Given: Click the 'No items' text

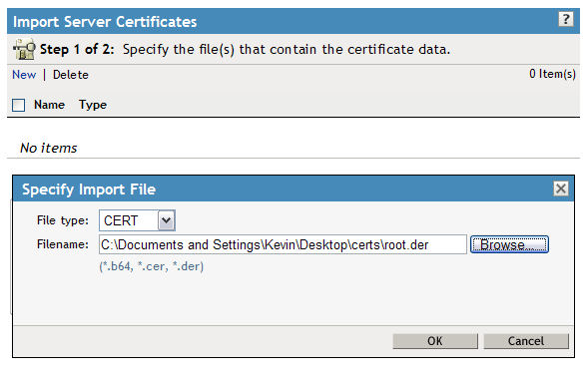Looking at the screenshot, I should tap(48, 148).
